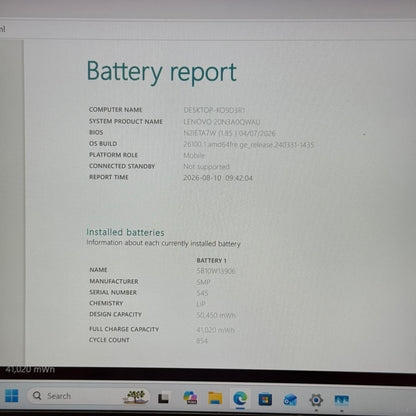Open the rightmost blue app in taskbar
Screen dimensions: 416x416
342,400
